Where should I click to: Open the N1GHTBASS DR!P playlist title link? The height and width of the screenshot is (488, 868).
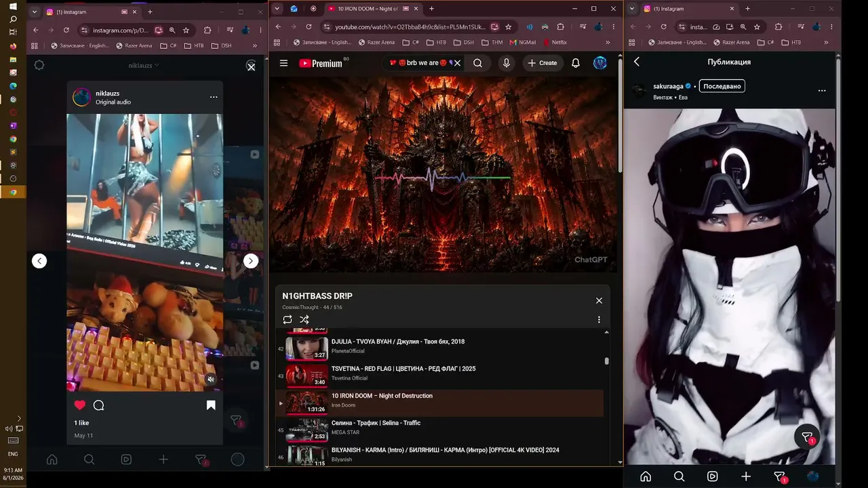[317, 296]
